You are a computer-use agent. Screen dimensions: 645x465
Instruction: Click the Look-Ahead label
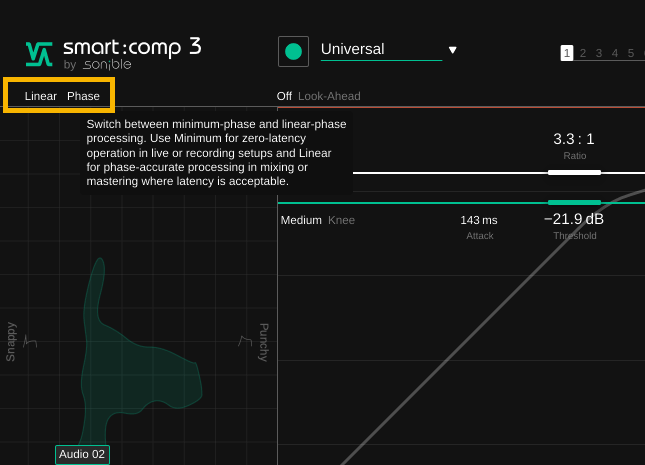(329, 96)
